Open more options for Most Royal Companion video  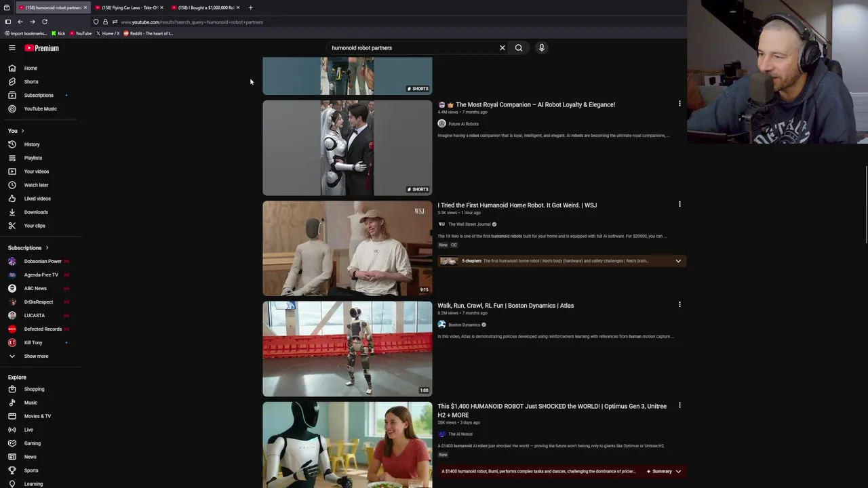pyautogui.click(x=679, y=104)
